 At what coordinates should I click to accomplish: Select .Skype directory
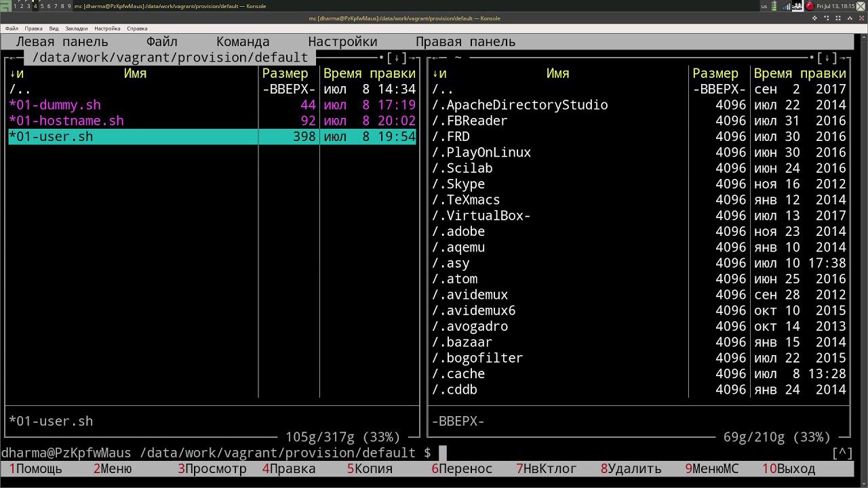click(639, 184)
